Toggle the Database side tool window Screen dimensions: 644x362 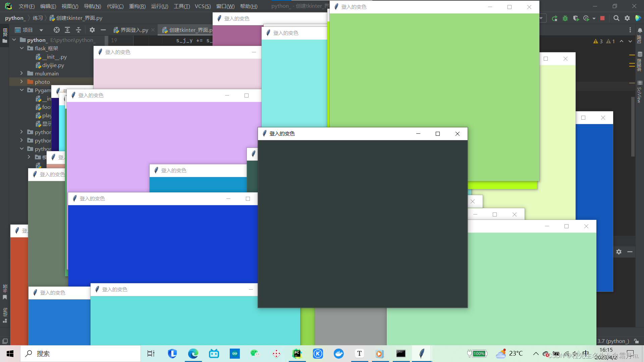coord(640,60)
